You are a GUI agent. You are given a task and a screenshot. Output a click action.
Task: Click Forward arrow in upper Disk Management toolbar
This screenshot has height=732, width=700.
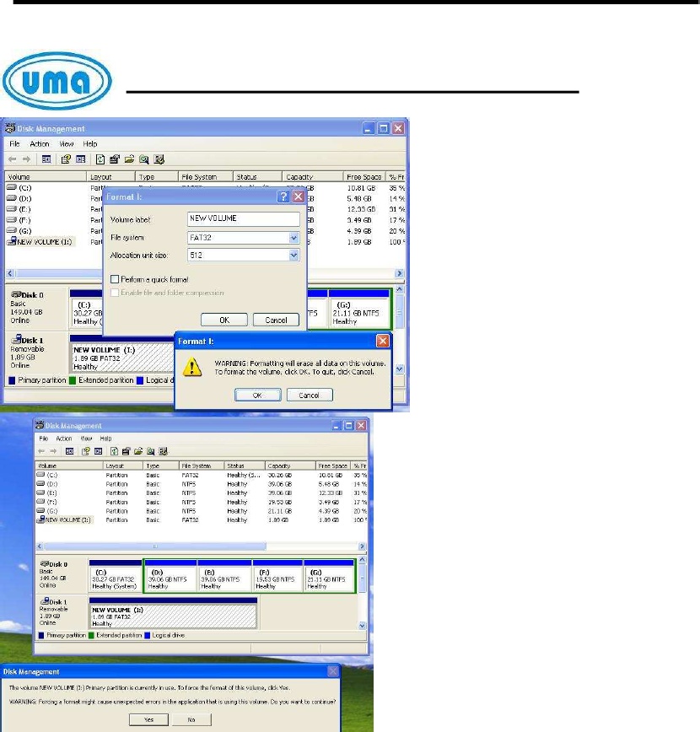click(x=27, y=159)
